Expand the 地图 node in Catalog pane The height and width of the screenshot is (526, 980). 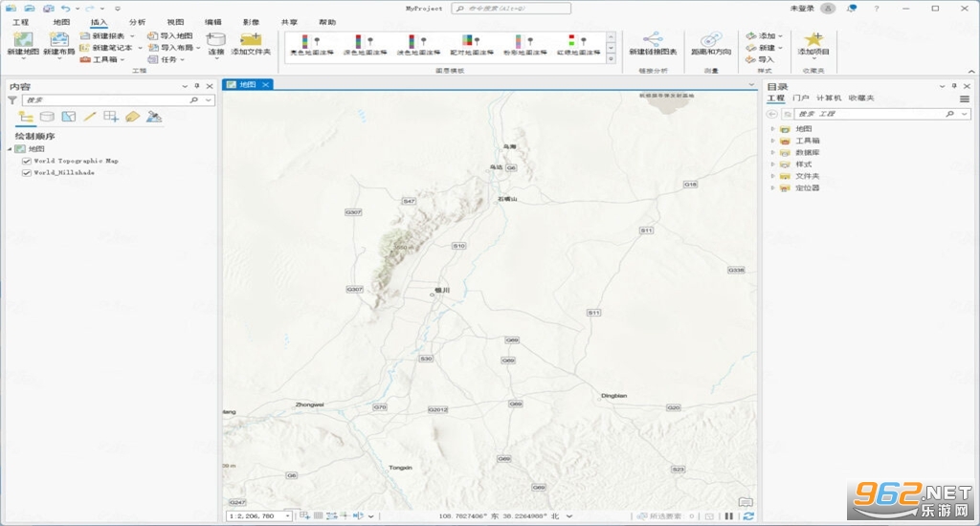pyautogui.click(x=772, y=129)
